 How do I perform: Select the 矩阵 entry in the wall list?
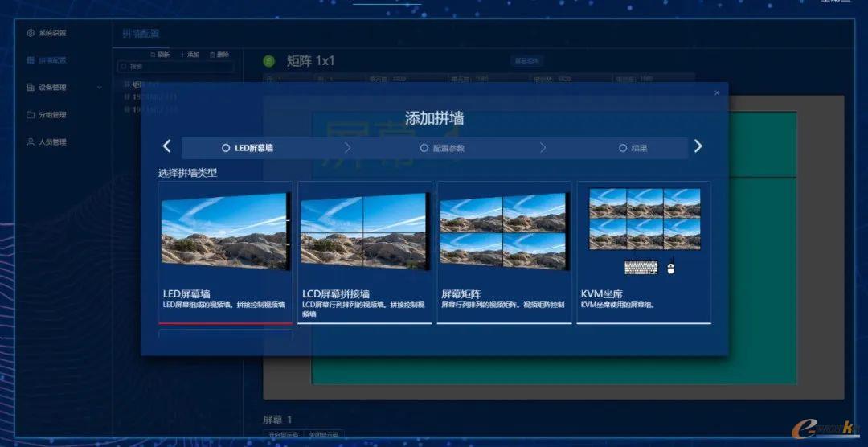[x=141, y=84]
